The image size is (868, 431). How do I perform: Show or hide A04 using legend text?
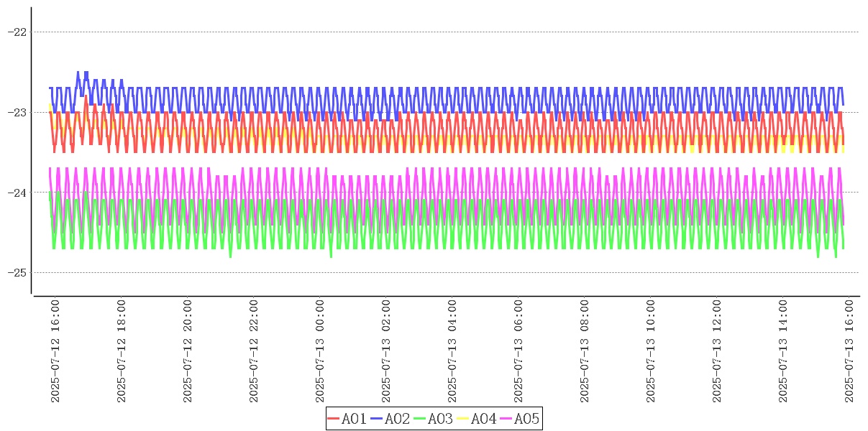point(483,419)
